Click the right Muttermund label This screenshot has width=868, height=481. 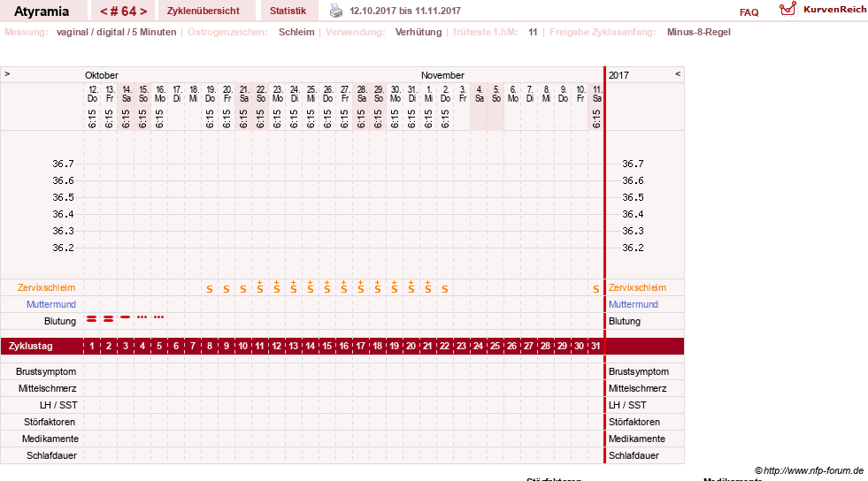click(x=634, y=304)
